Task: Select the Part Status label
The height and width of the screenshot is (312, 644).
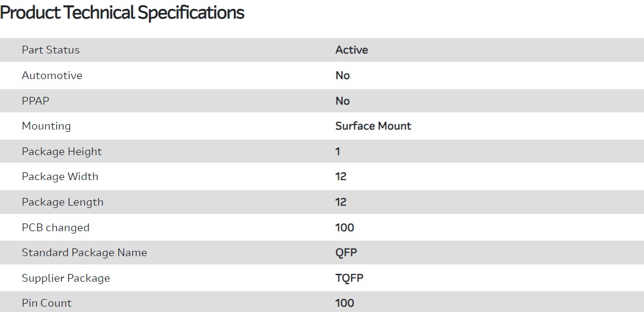Action: click(50, 50)
